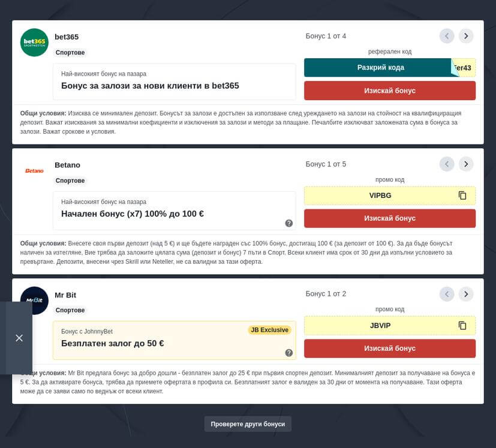Show previous bet365 bonus
Viewport: 496px width, 448px height.
447,36
